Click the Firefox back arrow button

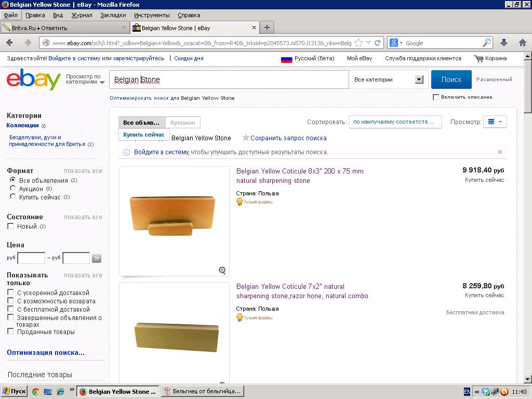pyautogui.click(x=10, y=43)
